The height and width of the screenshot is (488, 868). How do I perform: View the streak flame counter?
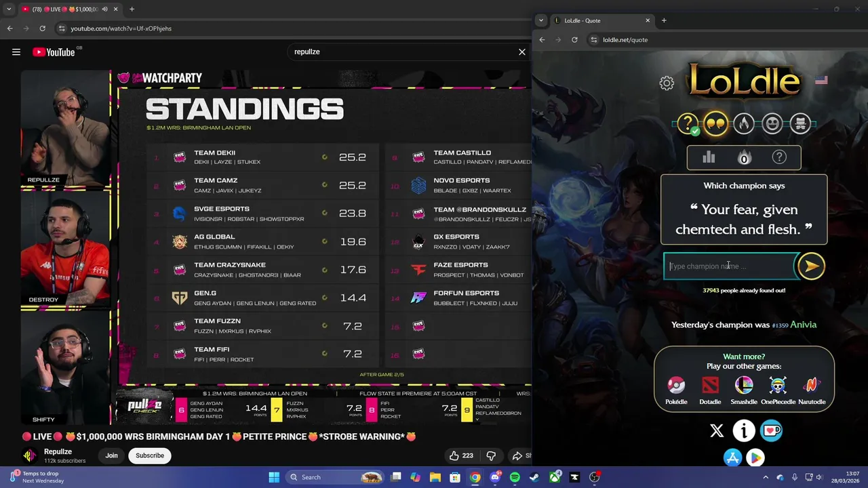(744, 157)
